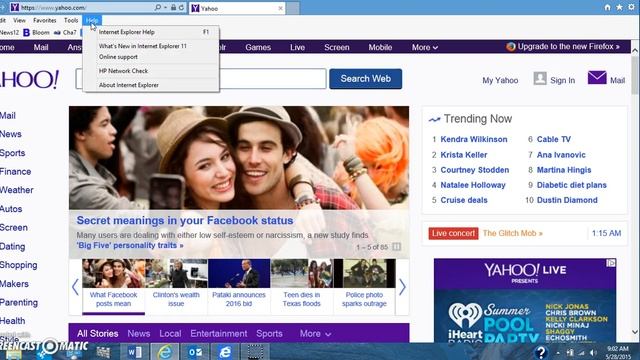Show next story thumbnails with right arrow

(x=402, y=287)
